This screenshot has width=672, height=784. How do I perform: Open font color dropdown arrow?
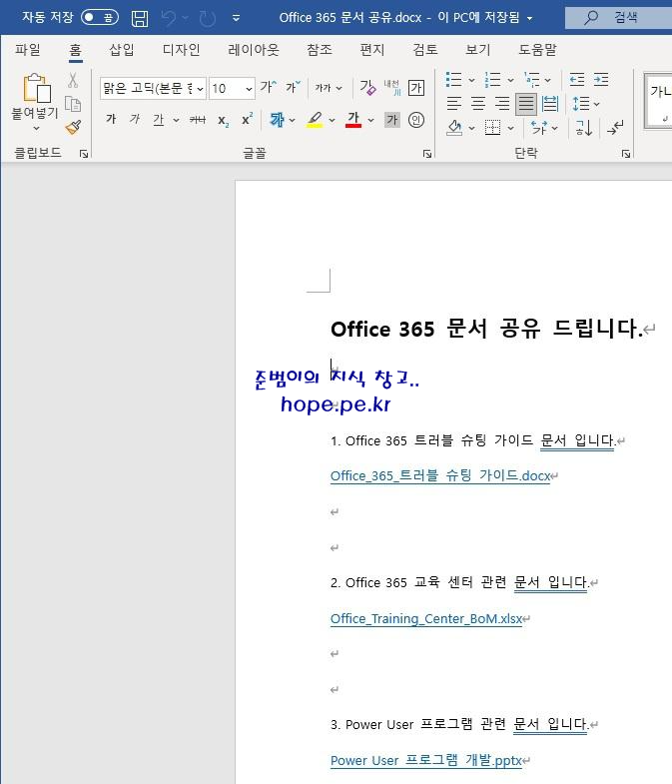pos(371,121)
